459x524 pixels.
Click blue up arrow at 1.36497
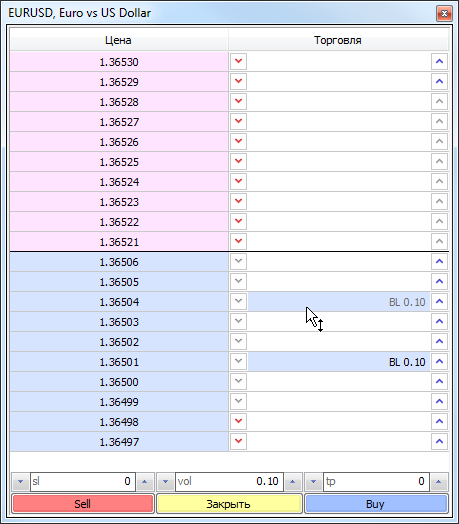(x=439, y=441)
